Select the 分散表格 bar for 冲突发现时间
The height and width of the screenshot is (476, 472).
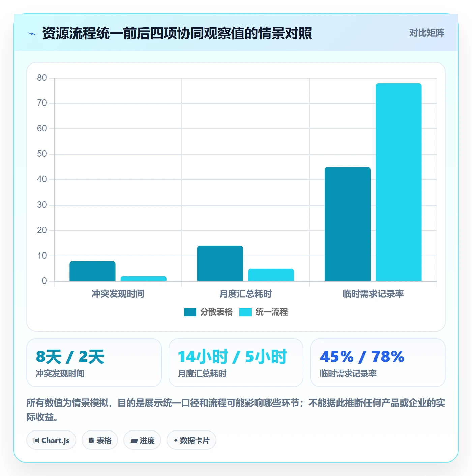(92, 271)
